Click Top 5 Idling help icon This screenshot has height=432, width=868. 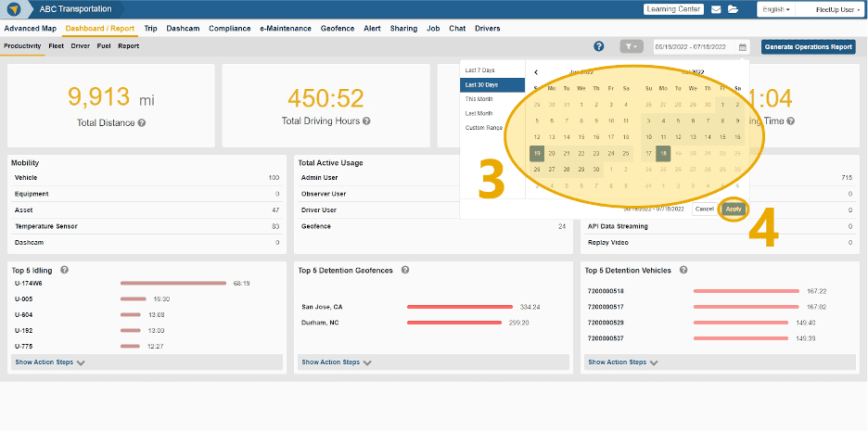point(64,270)
